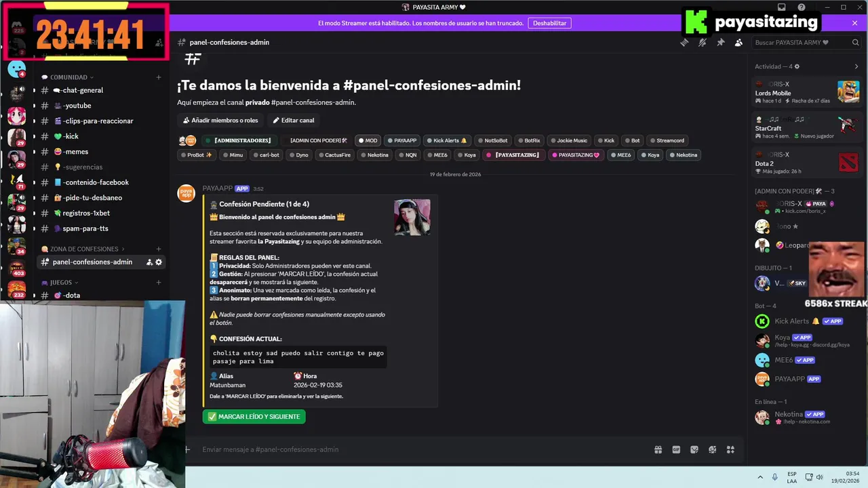Open the GIF picker
Image resolution: width=868 pixels, height=488 pixels.
point(676,449)
